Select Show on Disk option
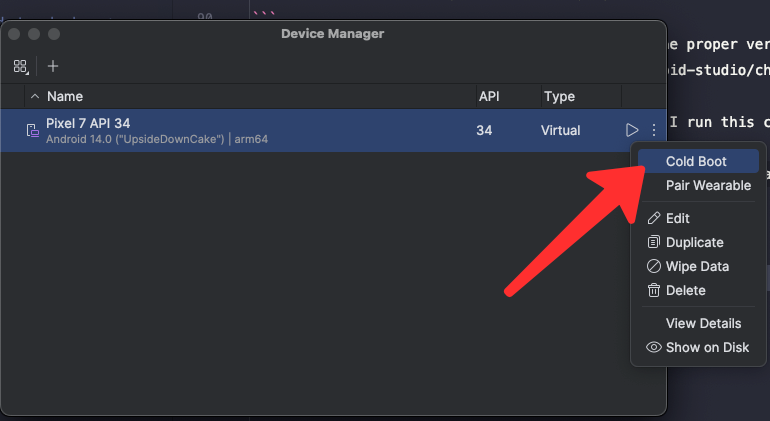This screenshot has width=770, height=421. (698, 347)
